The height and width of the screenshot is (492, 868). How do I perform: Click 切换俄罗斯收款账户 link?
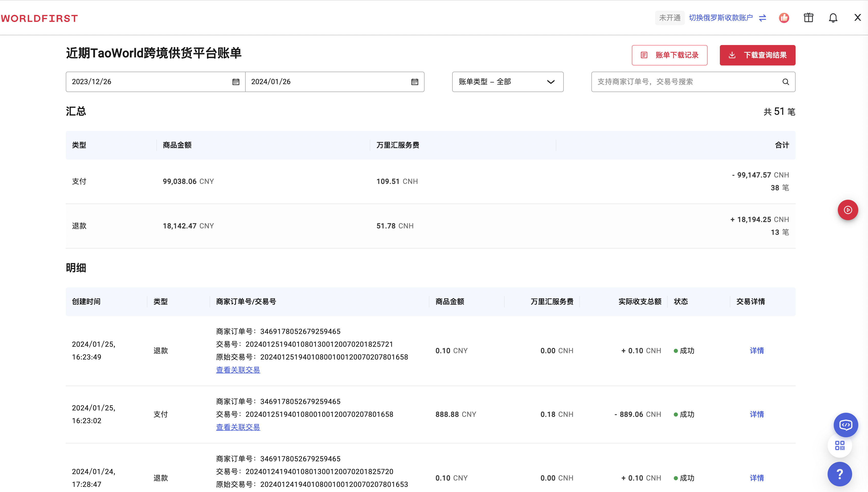click(x=721, y=18)
